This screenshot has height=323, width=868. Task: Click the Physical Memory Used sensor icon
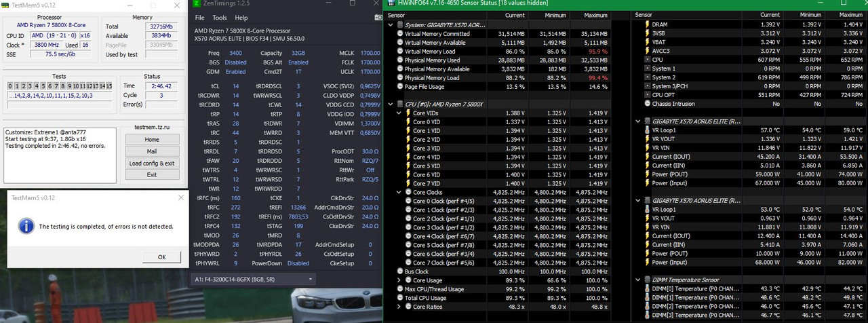coord(399,60)
